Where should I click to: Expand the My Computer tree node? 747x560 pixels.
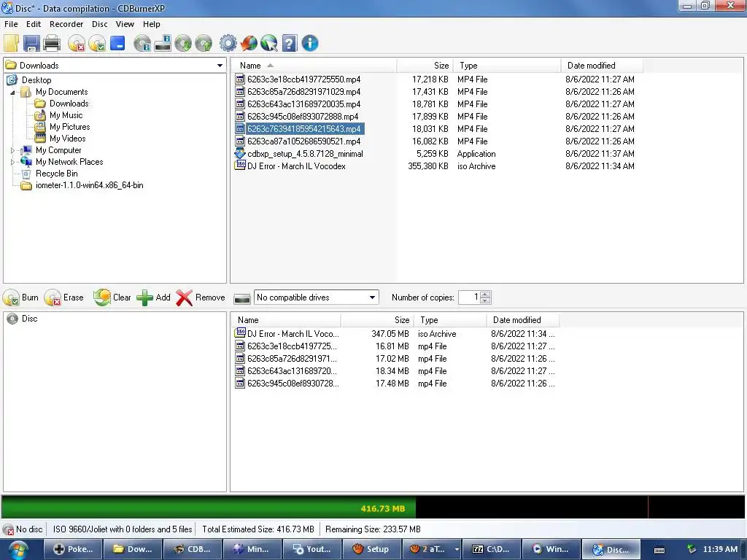[13, 150]
